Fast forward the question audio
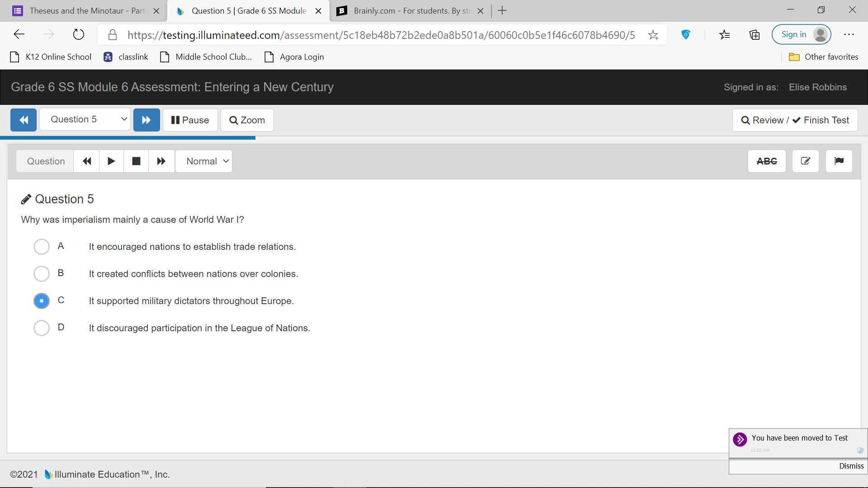The width and height of the screenshot is (868, 488). 161,161
